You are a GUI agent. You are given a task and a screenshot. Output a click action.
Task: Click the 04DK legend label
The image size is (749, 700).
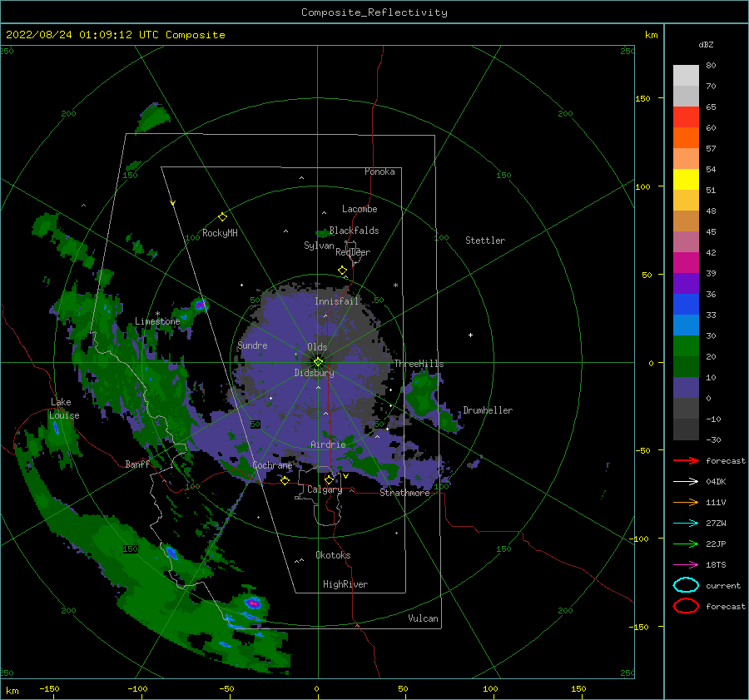point(716,482)
